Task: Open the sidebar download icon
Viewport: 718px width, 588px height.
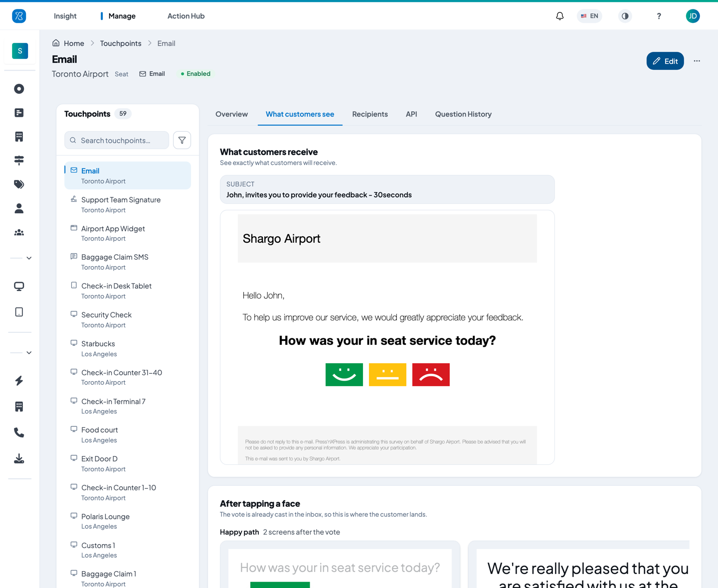Action: pos(19,458)
